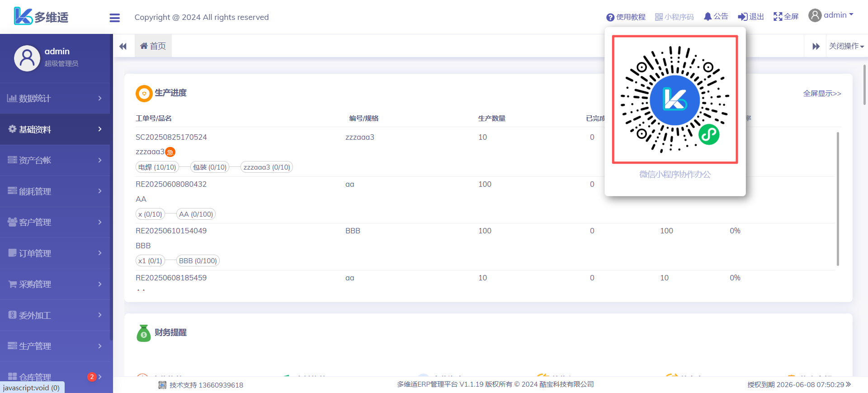Click the 退出 logout icon
This screenshot has width=868, height=393.
pyautogui.click(x=751, y=17)
